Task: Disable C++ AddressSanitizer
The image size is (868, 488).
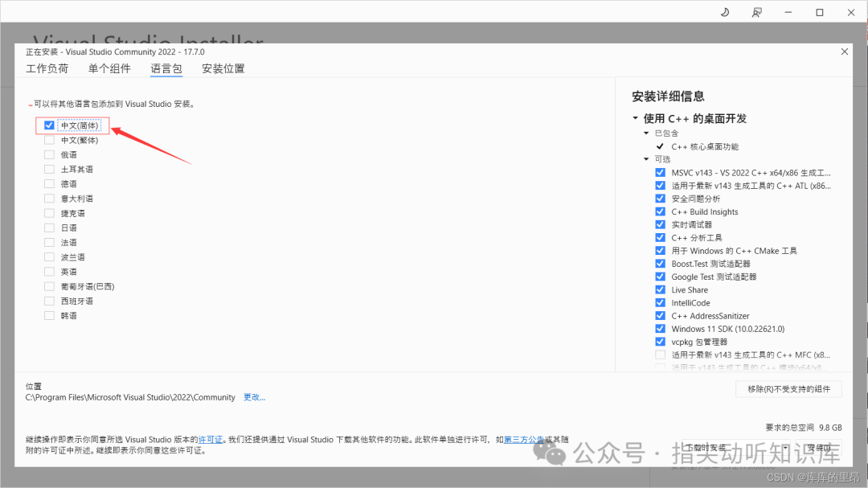Action: tap(660, 316)
